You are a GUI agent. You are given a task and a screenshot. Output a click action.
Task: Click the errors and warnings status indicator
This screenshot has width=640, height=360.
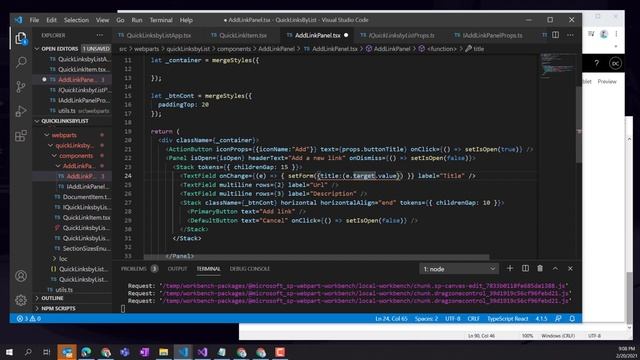coord(29,318)
